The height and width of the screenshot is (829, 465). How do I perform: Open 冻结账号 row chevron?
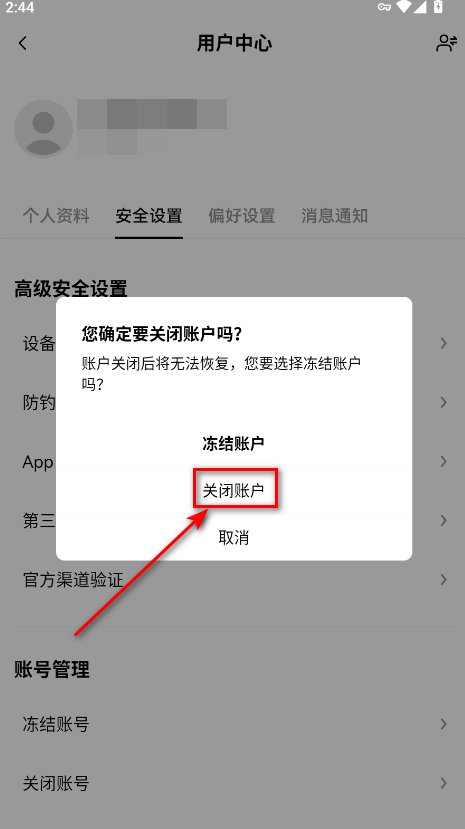coord(444,724)
